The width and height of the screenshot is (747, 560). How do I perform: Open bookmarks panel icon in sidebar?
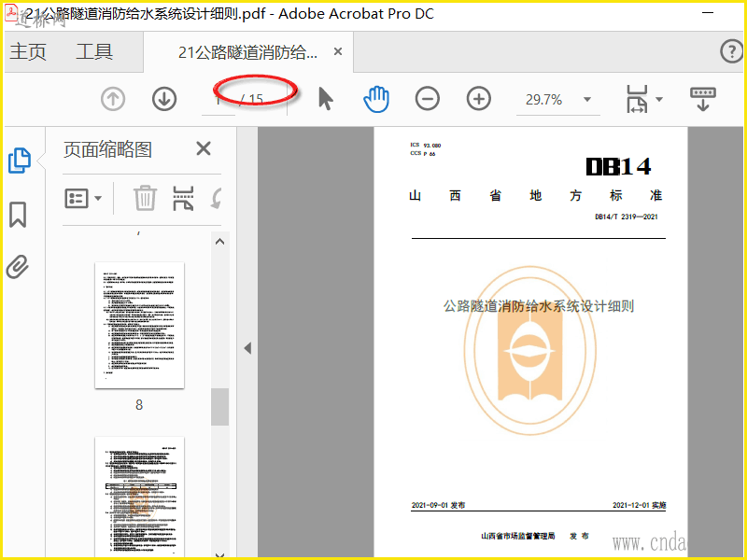[x=18, y=215]
